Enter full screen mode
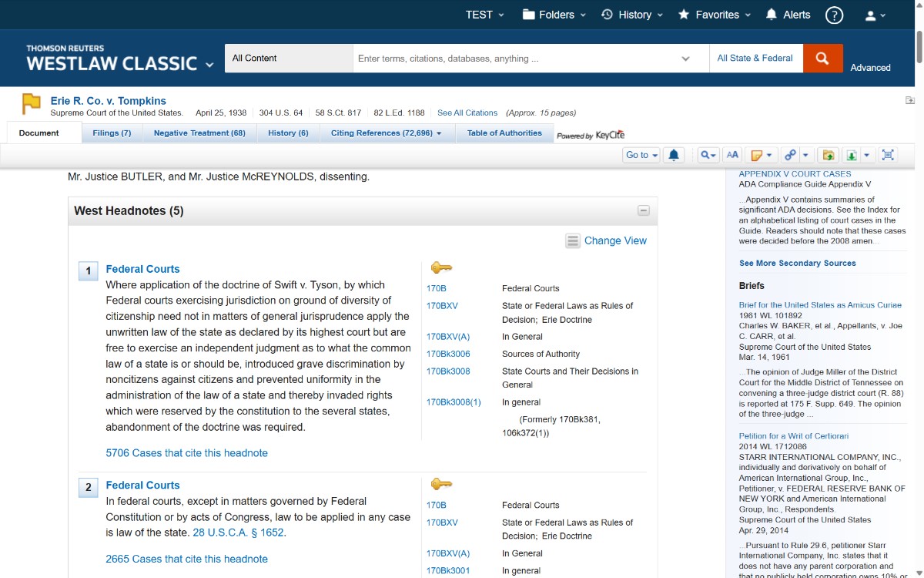Screen dimensions: 924x578 [888, 155]
